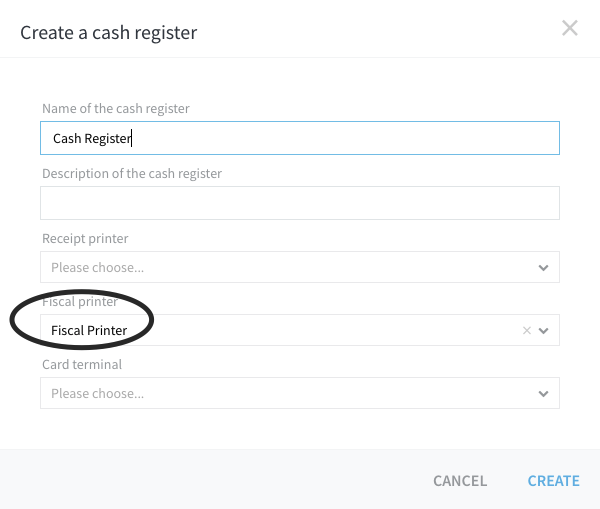The width and height of the screenshot is (600, 509).
Task: Click the empty description input field
Action: (x=300, y=203)
